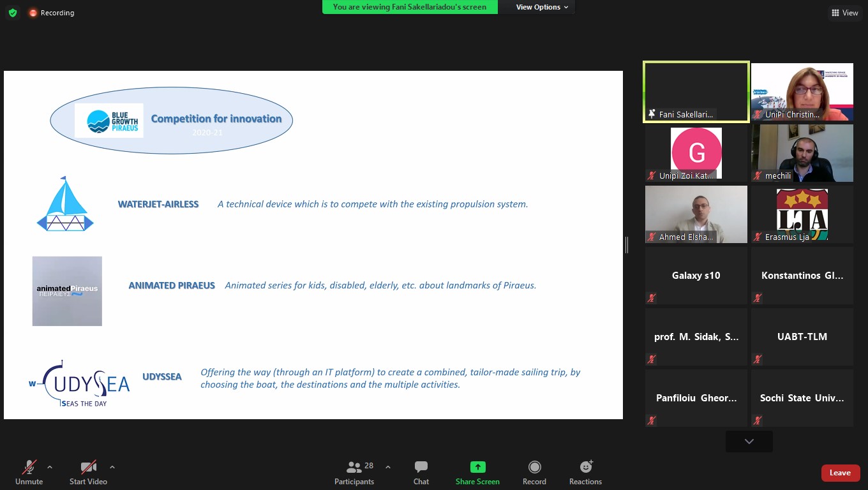The width and height of the screenshot is (868, 490).
Task: Expand the arrow next to Participants
Action: tap(387, 467)
